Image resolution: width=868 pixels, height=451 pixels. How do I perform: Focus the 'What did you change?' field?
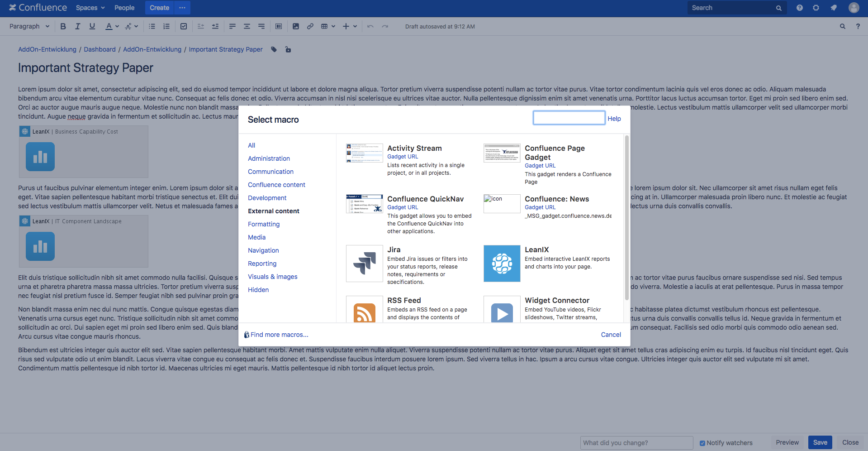tap(636, 443)
